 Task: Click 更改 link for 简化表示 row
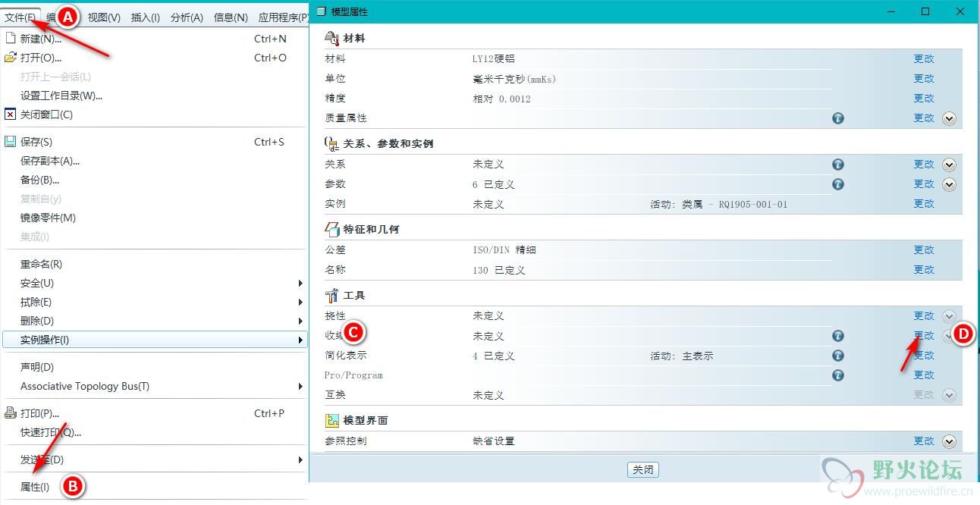coord(924,356)
